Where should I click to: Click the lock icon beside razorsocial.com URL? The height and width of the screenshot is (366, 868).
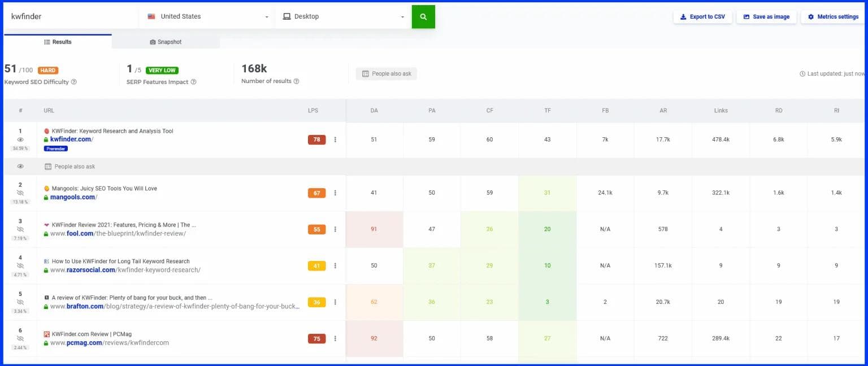click(x=46, y=271)
